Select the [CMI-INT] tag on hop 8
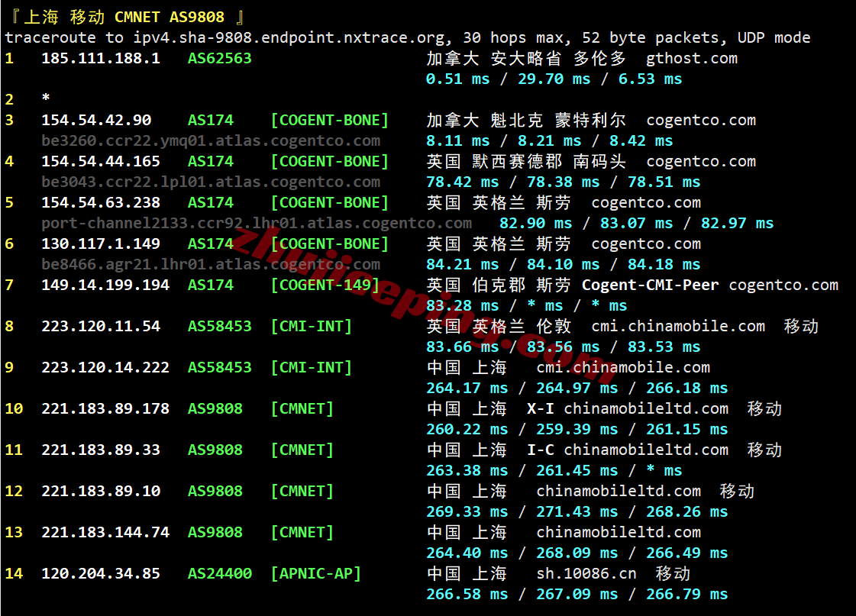Screen dimensions: 856x616 click(x=311, y=326)
